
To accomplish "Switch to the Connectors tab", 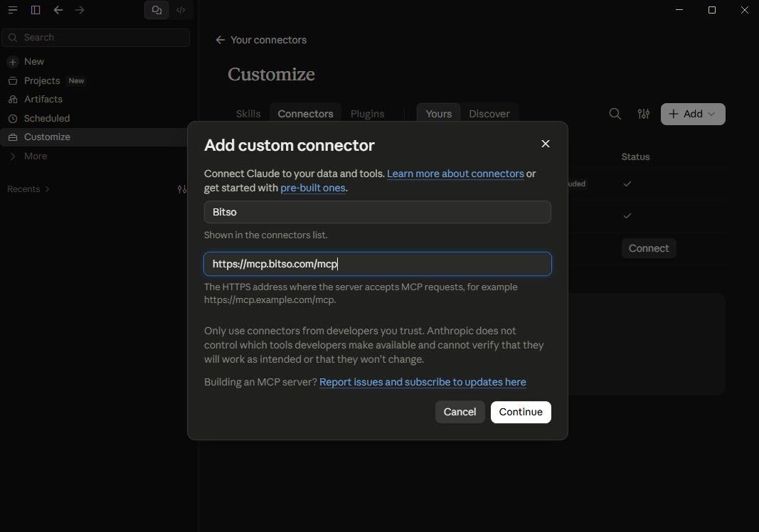I will coord(305,114).
